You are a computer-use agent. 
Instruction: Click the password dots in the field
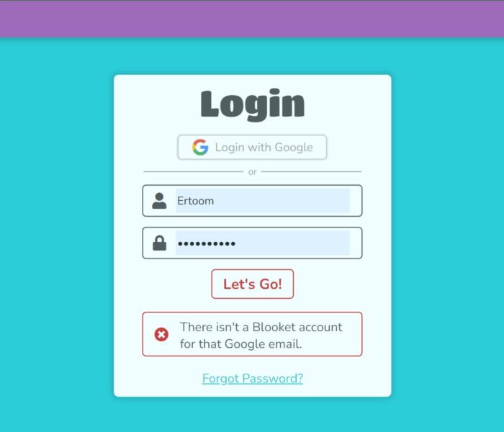[x=207, y=243]
